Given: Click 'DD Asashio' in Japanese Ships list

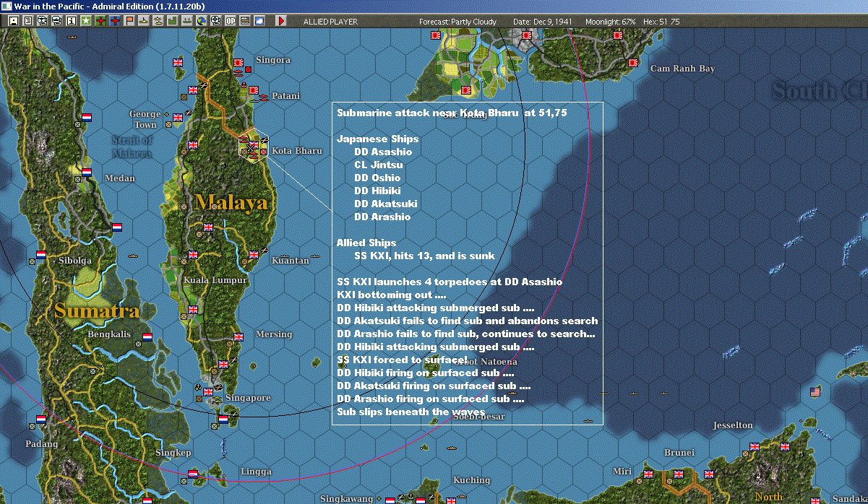Looking at the screenshot, I should click(383, 152).
